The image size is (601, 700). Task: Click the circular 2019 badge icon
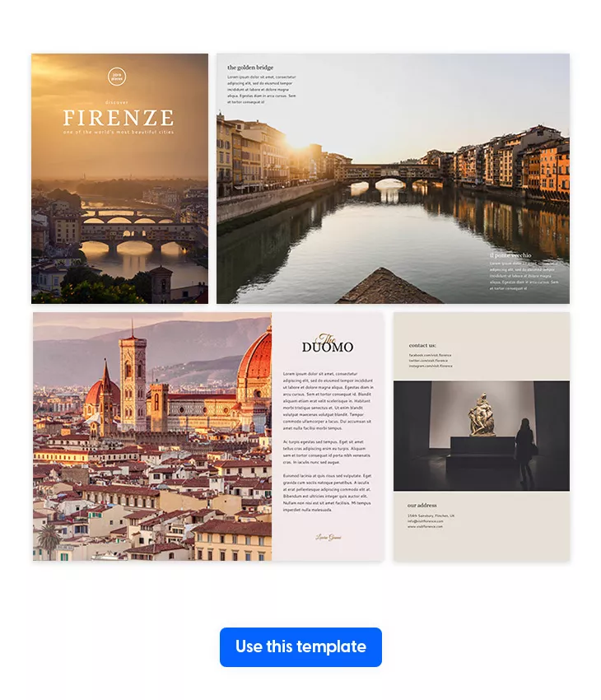tap(117, 77)
